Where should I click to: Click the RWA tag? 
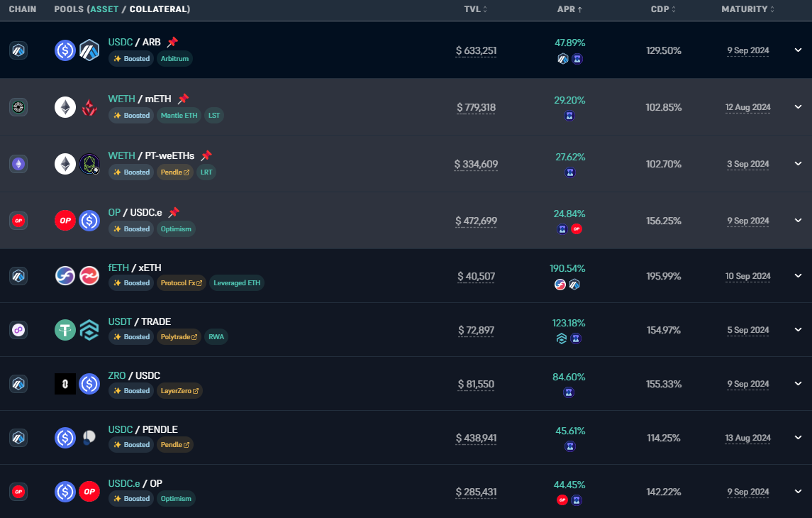click(x=216, y=336)
